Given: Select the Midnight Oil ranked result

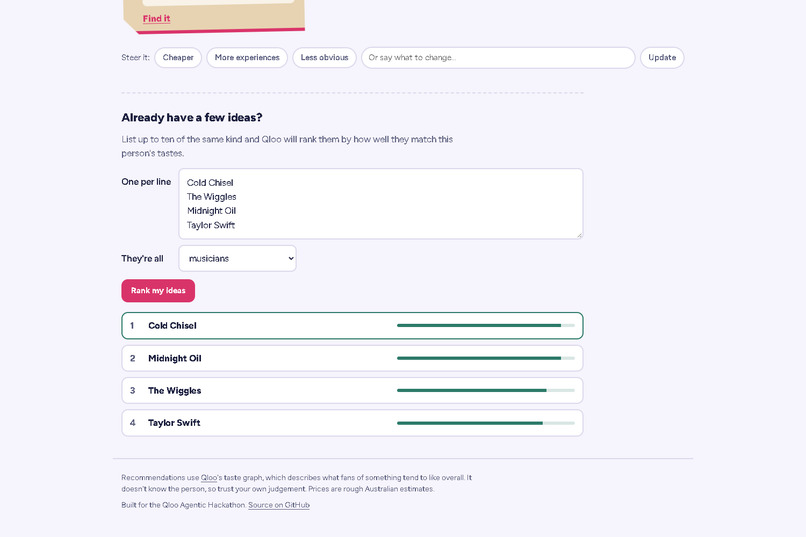Looking at the screenshot, I should 352,358.
